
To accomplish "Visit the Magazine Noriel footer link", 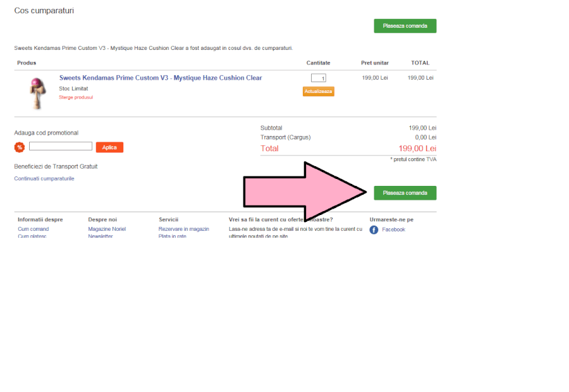I will (x=107, y=229).
